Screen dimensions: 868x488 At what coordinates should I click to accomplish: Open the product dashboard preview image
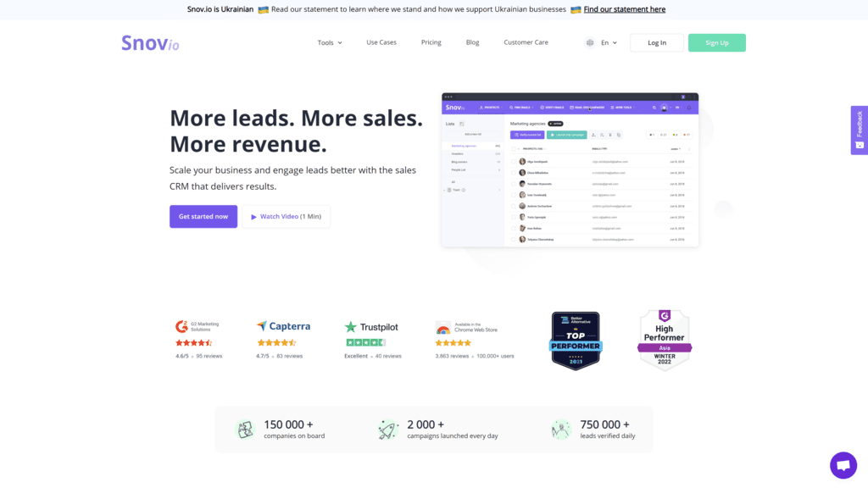tap(570, 169)
